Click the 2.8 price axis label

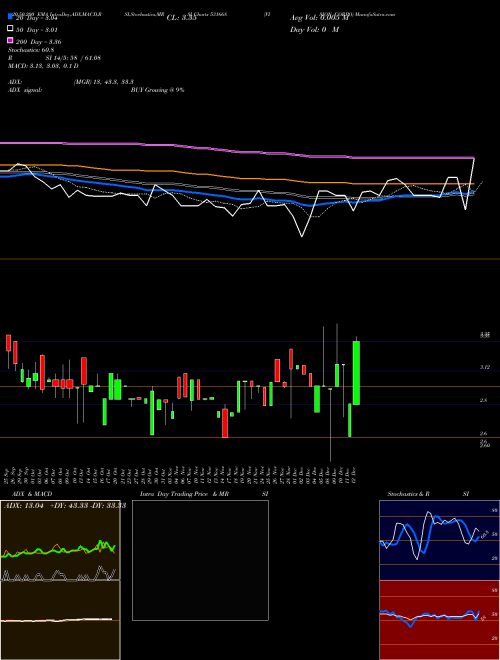click(484, 400)
